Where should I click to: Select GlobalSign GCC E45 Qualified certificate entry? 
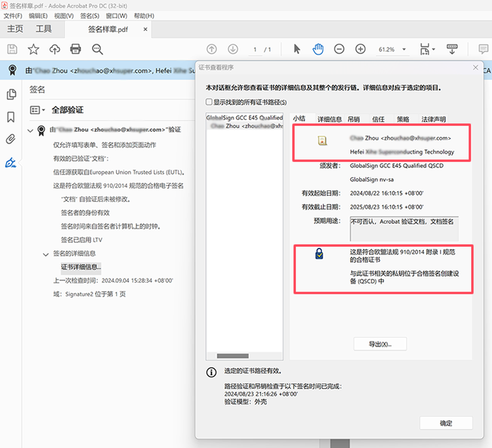point(245,118)
